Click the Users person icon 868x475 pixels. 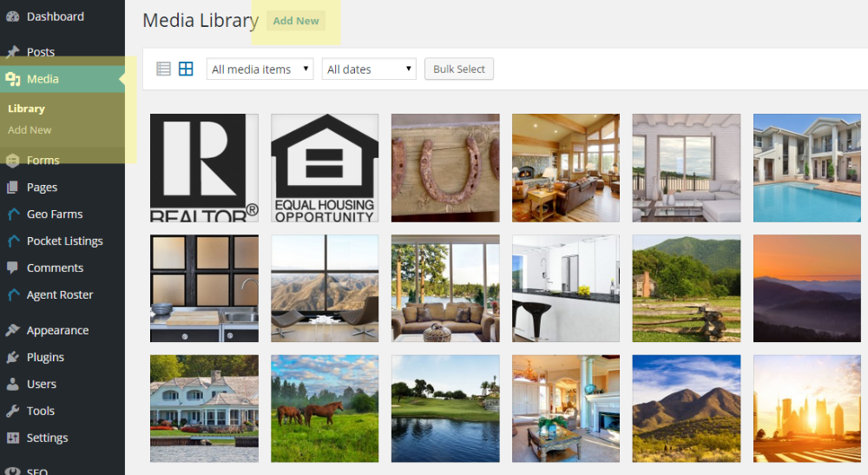[12, 384]
